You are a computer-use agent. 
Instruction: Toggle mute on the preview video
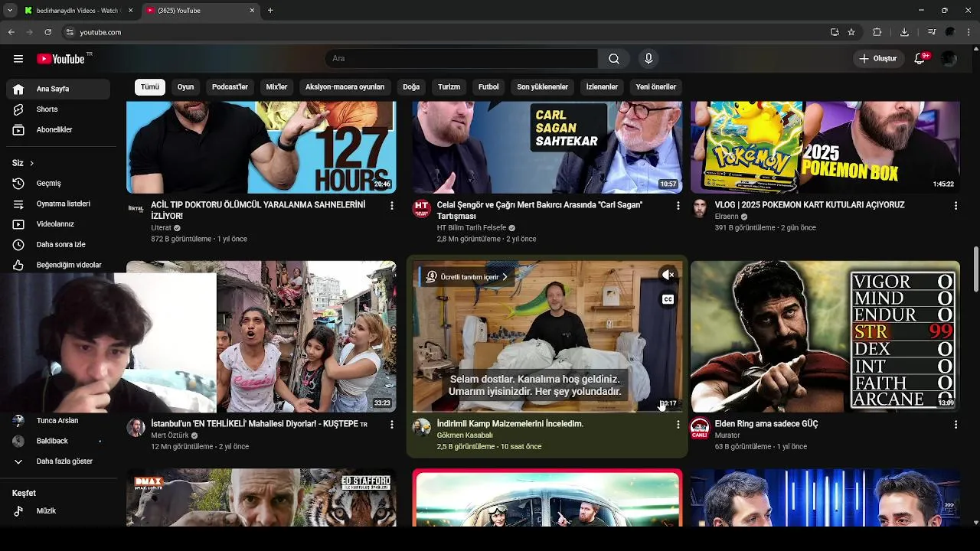coord(668,275)
